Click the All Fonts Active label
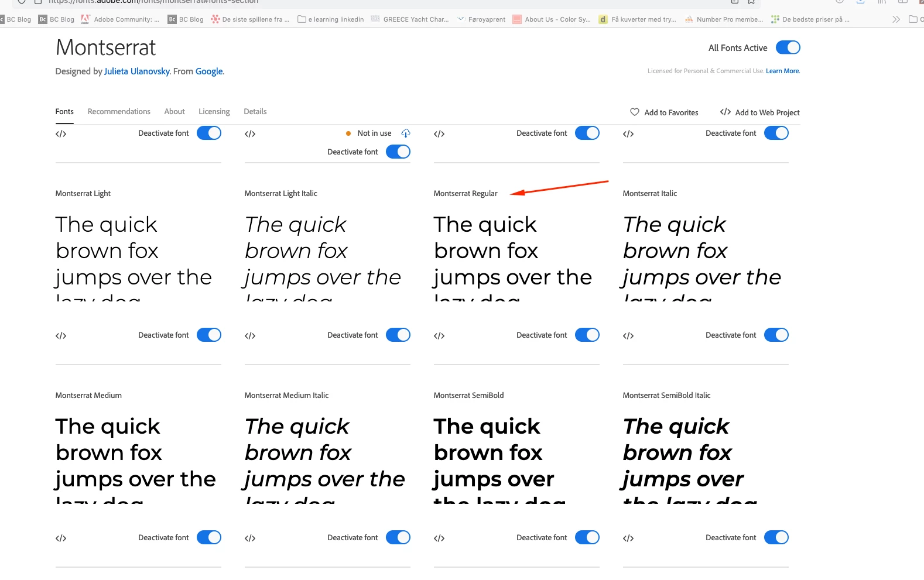This screenshot has width=924, height=580. [738, 48]
